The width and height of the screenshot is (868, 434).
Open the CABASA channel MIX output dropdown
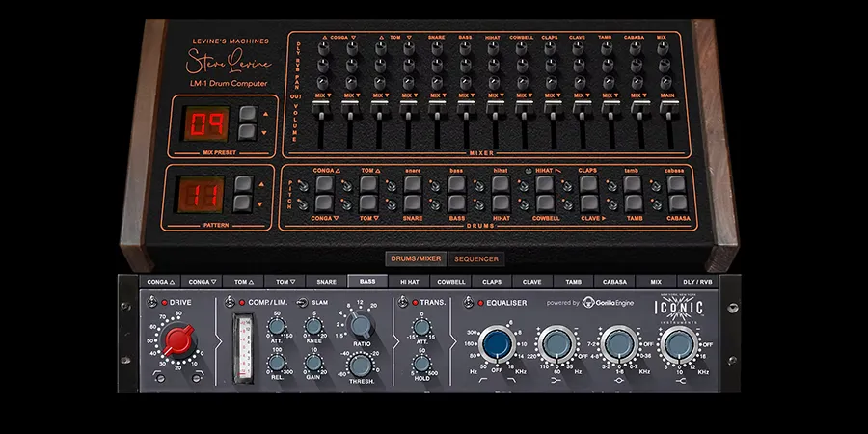(x=638, y=95)
